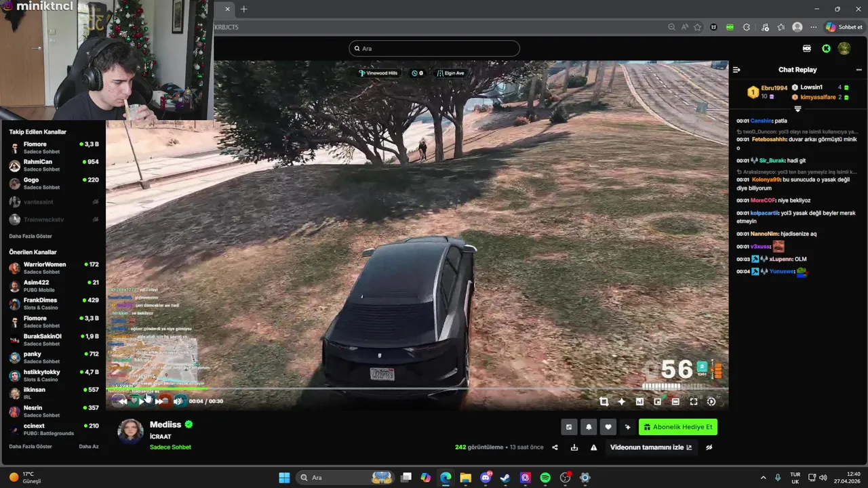Report clip with warning triangle icon
The width and height of the screenshot is (868, 488).
pos(594,447)
